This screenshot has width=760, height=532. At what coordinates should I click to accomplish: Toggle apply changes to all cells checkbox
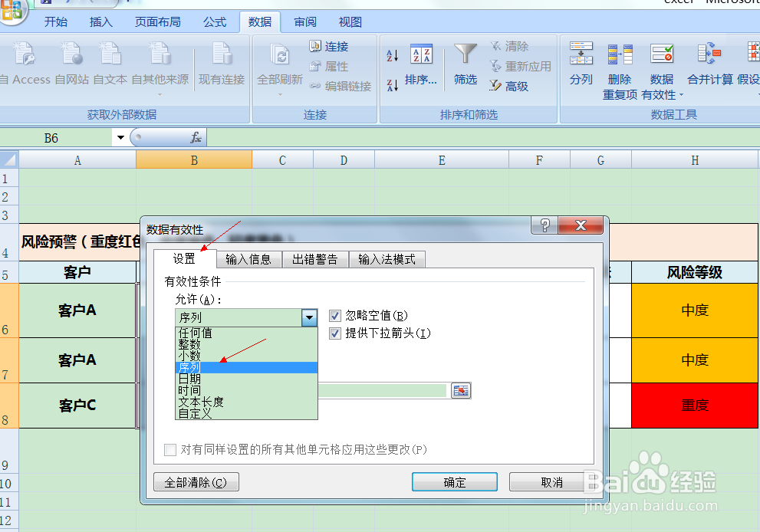(x=170, y=450)
